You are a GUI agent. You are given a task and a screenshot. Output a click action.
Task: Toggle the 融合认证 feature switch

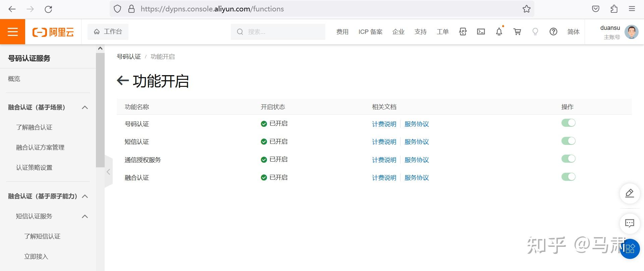click(569, 177)
